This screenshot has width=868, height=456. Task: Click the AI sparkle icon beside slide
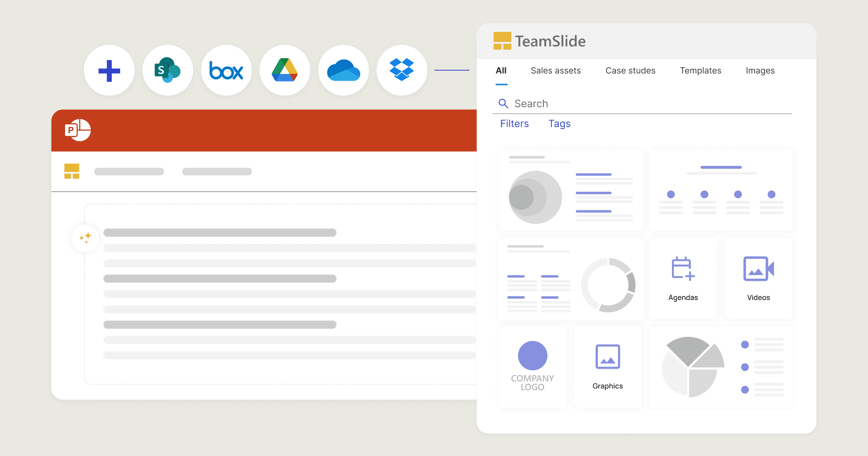click(x=85, y=238)
